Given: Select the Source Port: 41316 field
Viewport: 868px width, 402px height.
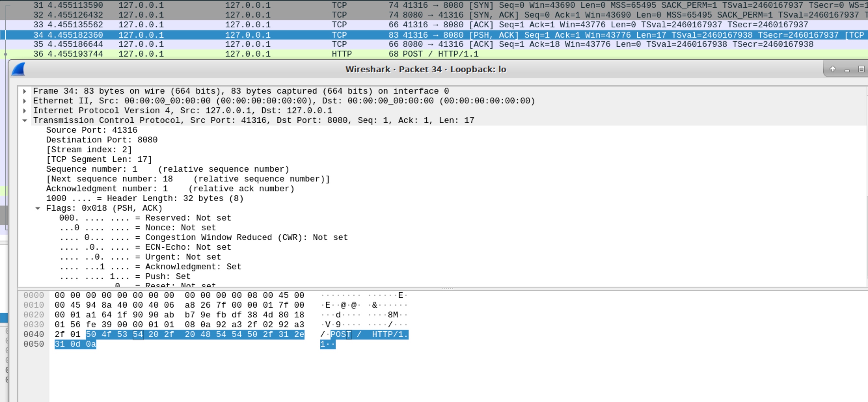Looking at the screenshot, I should (x=92, y=130).
